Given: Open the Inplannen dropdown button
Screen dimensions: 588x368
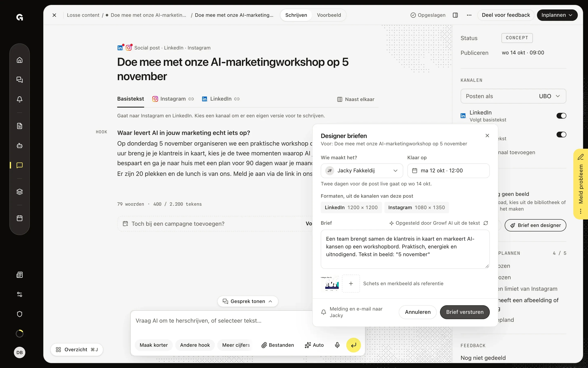Looking at the screenshot, I should point(557,15).
